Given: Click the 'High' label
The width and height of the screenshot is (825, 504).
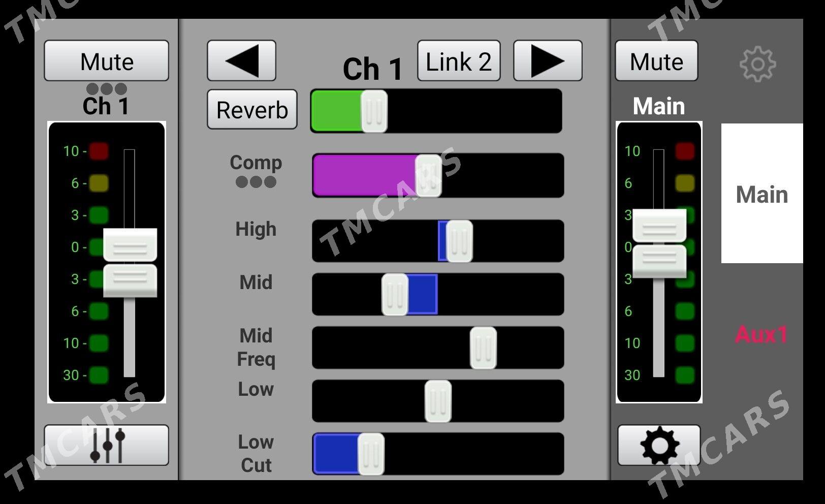Looking at the screenshot, I should point(256,229).
